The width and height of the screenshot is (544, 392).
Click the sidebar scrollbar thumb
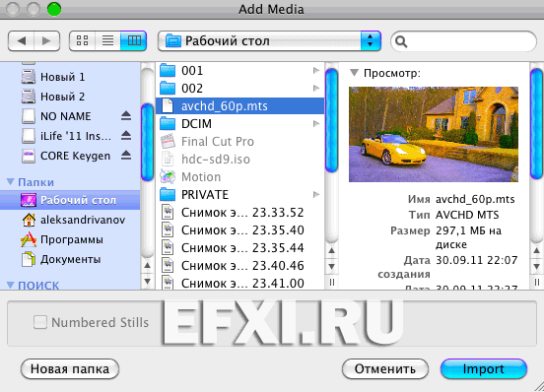pos(148,142)
